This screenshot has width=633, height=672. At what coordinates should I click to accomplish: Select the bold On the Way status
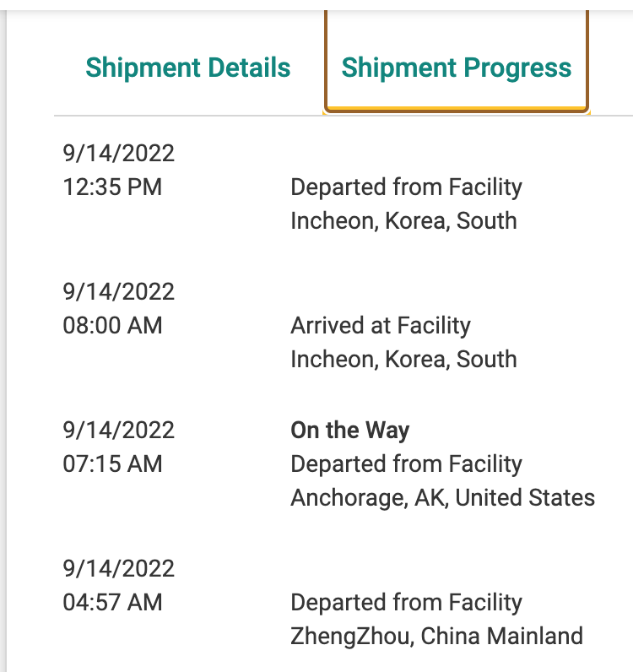click(x=349, y=431)
